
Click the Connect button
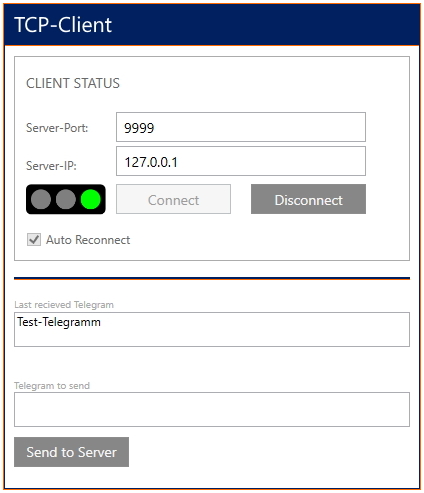coord(173,199)
